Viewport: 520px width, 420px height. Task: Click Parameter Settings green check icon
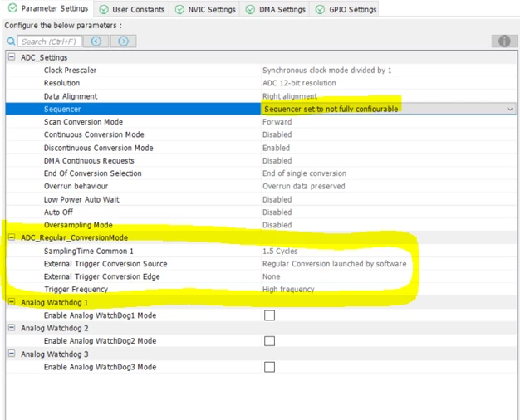coord(12,8)
